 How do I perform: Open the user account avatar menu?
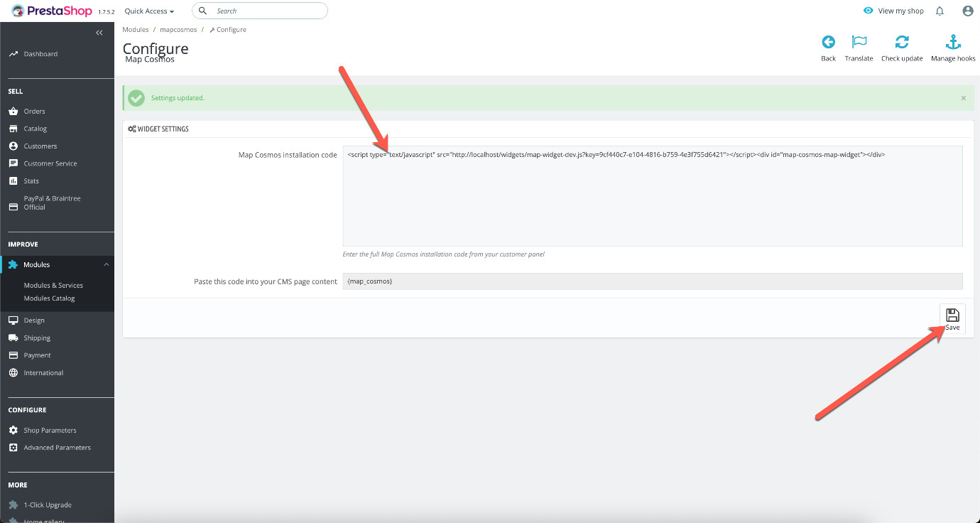click(967, 11)
